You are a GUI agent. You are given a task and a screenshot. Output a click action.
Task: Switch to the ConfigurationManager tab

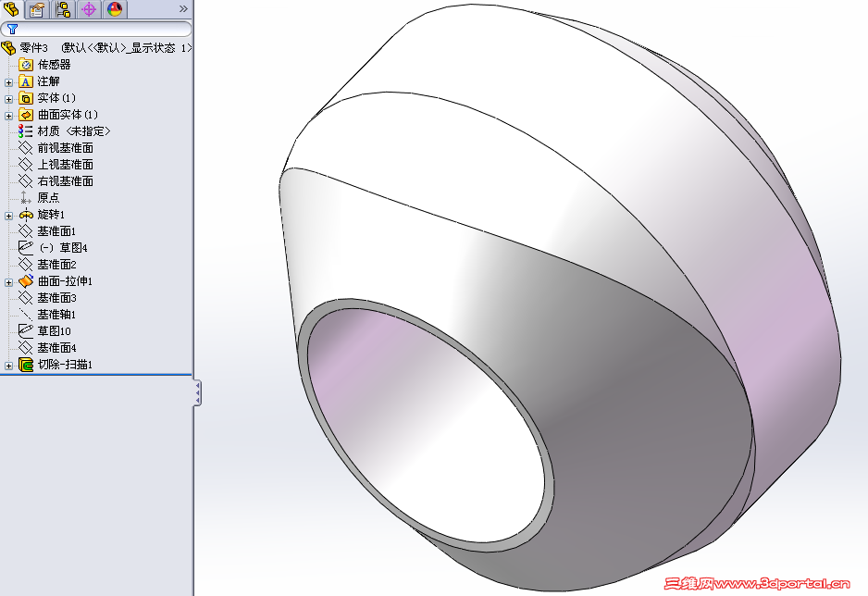pyautogui.click(x=63, y=9)
